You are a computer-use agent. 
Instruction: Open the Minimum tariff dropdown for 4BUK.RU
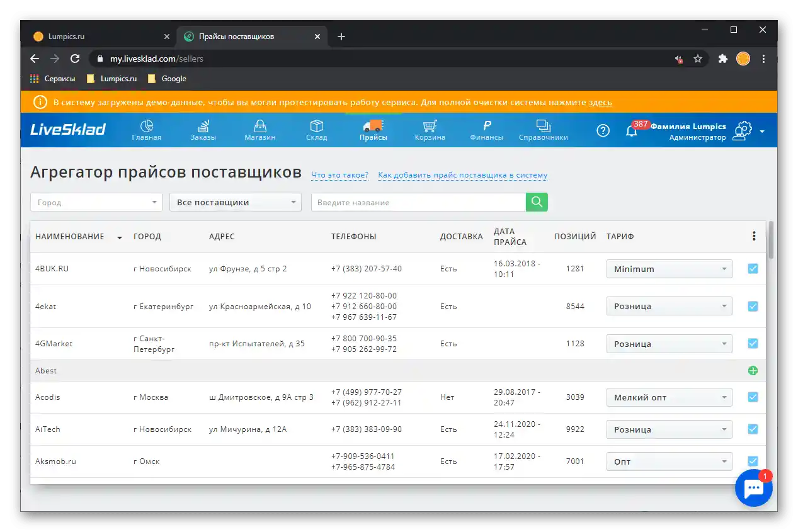click(x=668, y=268)
